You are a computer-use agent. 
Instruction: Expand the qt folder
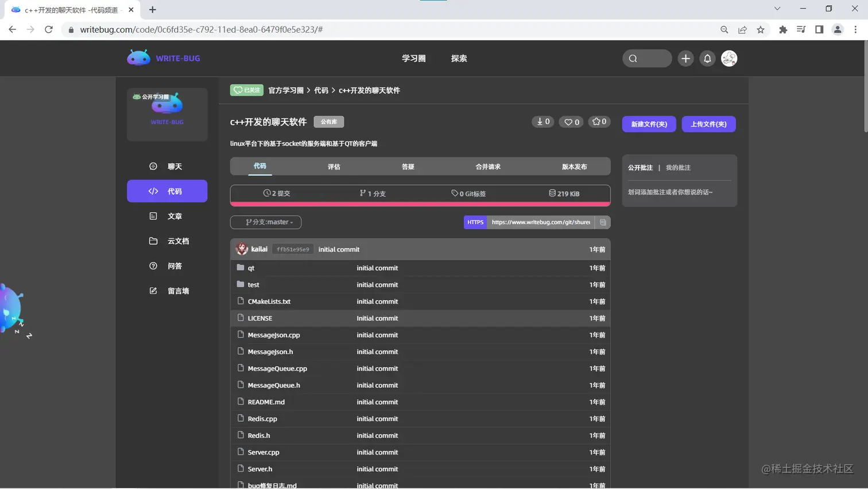[252, 267]
